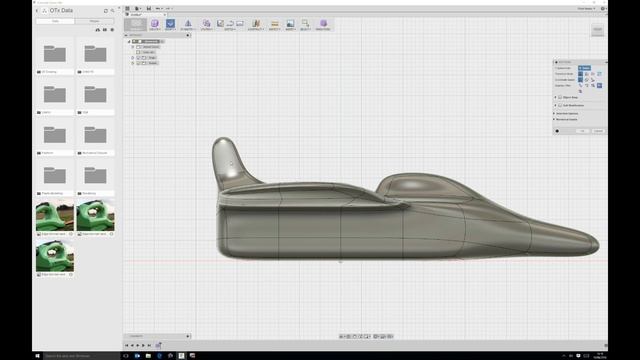Toggle Multi transform mode button
The image size is (640, 360).
pyautogui.click(x=580, y=74)
